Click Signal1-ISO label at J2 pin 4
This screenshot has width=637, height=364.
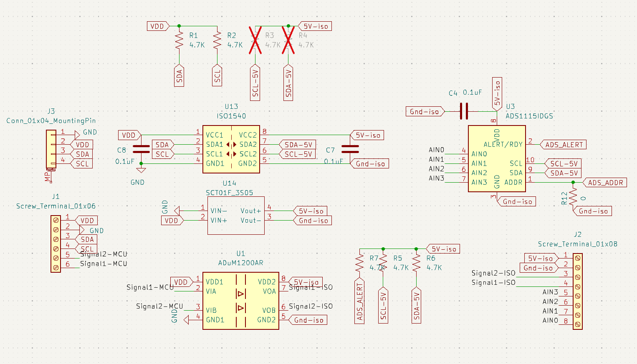click(493, 282)
